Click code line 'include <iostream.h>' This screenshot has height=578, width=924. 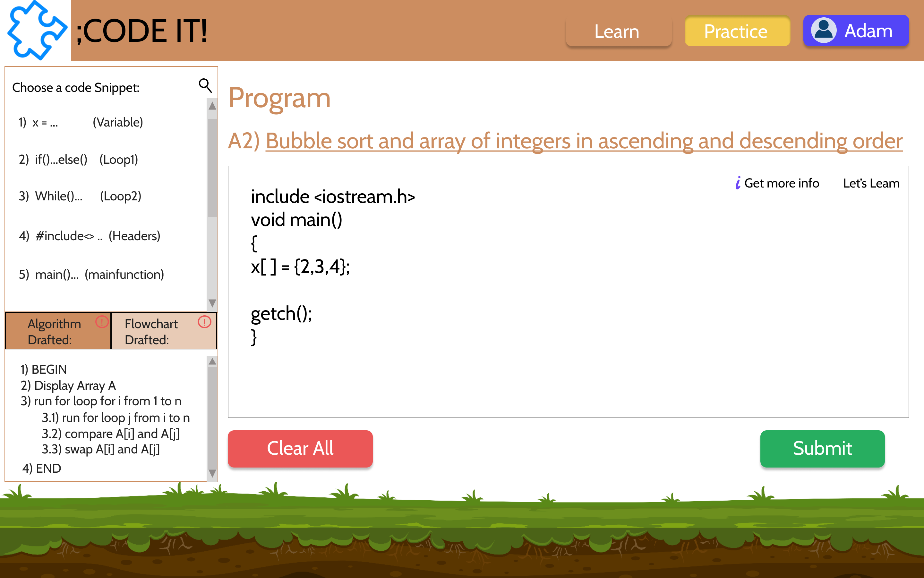click(x=333, y=197)
